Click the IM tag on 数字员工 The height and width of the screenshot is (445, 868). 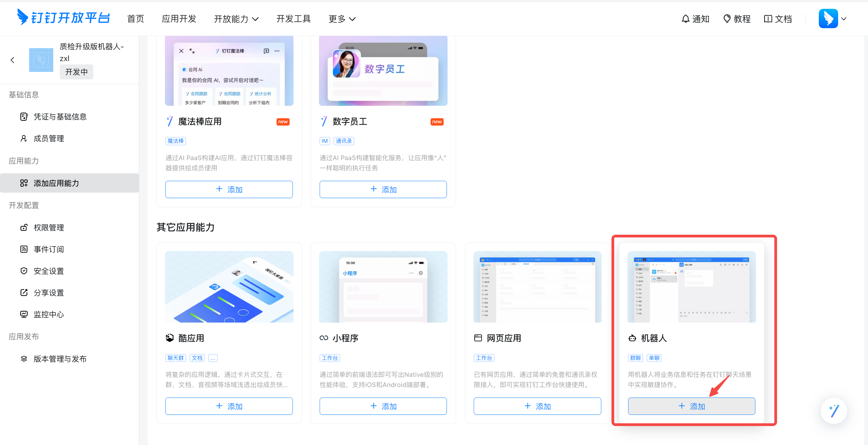coord(325,141)
